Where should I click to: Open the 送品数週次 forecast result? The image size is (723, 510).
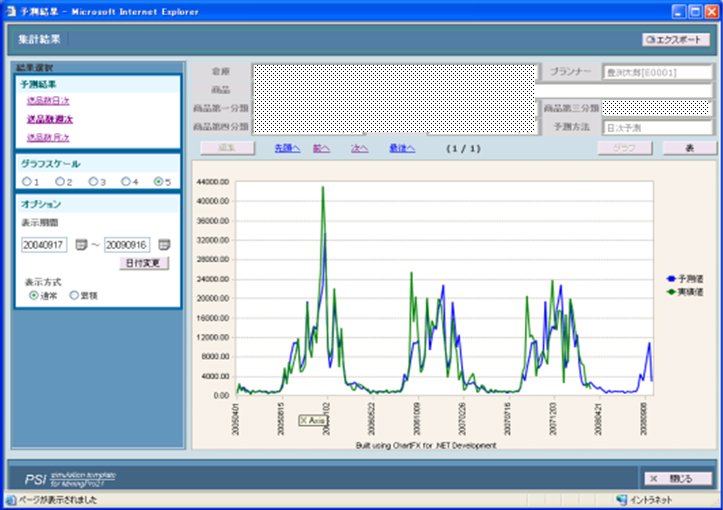click(50, 119)
